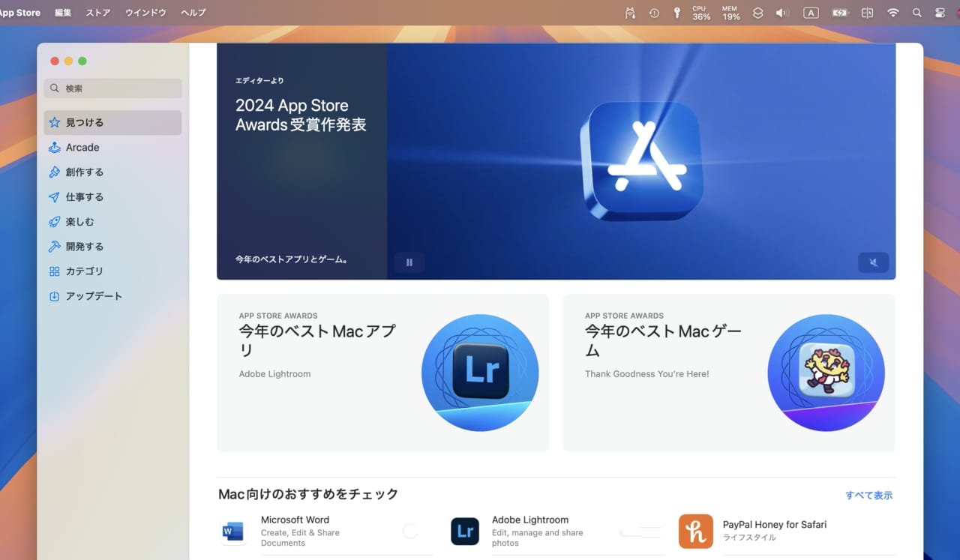Click the key-shaped password icon in menu bar

677,13
